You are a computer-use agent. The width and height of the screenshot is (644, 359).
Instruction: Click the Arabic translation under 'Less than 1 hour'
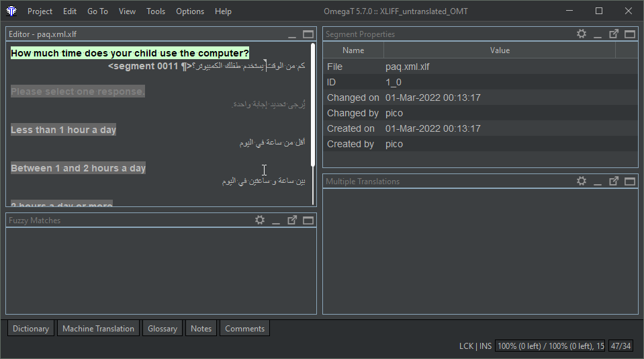tap(272, 143)
